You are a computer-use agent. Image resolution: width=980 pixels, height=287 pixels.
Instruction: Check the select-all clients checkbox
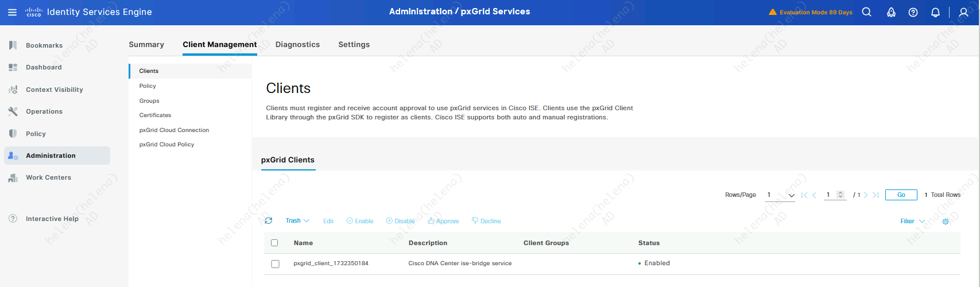(274, 243)
